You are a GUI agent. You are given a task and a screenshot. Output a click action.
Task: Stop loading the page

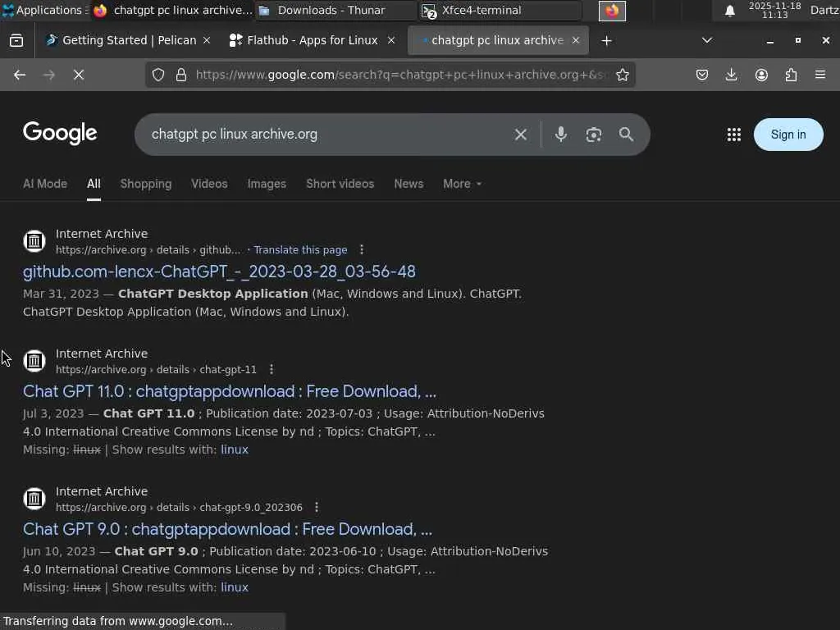coord(79,75)
